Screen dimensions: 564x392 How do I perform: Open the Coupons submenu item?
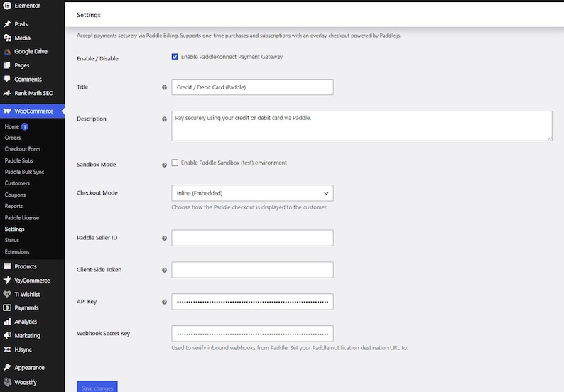point(15,195)
